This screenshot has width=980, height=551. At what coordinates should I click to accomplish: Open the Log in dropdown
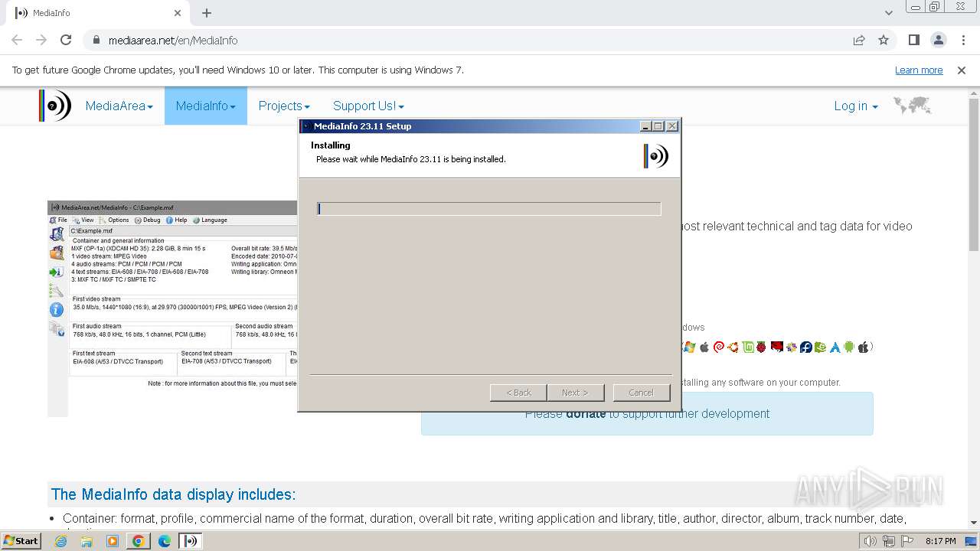(x=856, y=106)
